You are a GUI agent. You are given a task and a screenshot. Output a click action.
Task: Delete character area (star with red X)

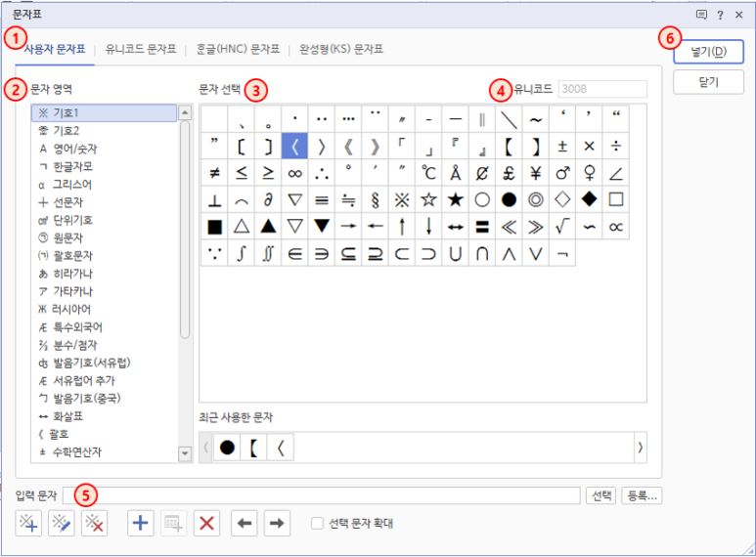(x=94, y=523)
